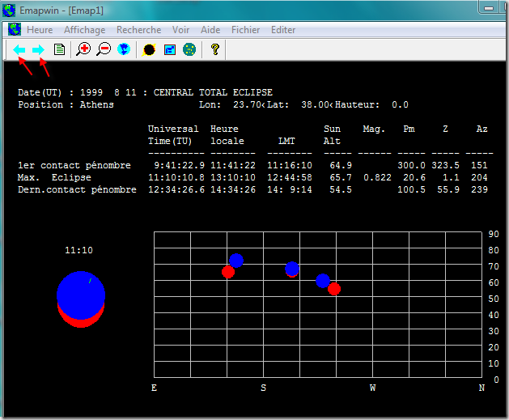The image size is (509, 420).
Task: Open the Editer menu
Action: point(283,30)
